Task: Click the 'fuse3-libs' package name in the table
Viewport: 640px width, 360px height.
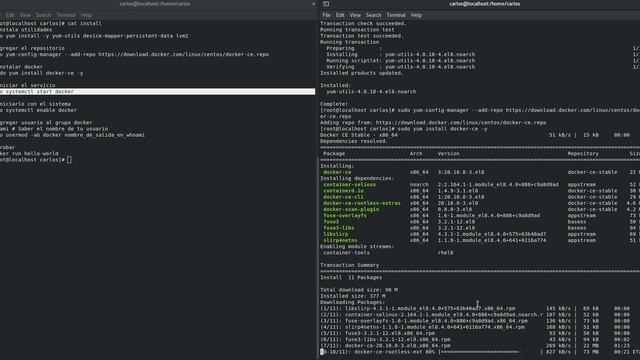Action: tap(339, 228)
